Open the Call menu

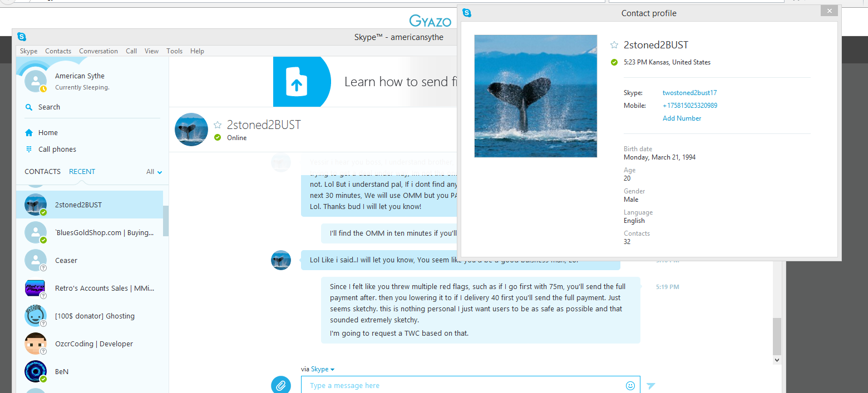pyautogui.click(x=131, y=51)
